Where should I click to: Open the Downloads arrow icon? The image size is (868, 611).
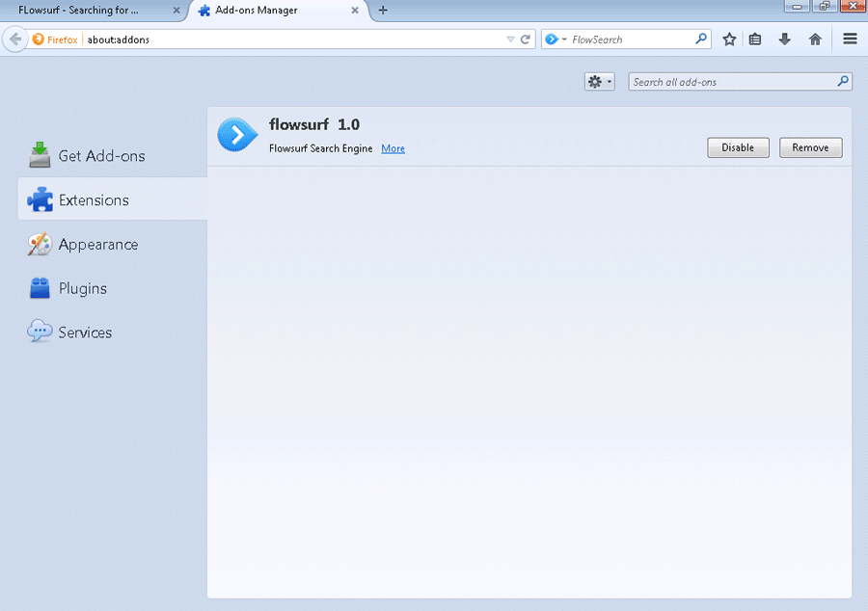(785, 40)
